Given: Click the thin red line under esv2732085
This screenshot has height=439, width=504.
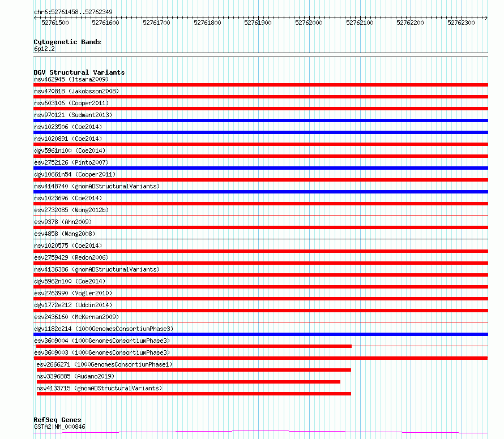Looking at the screenshot, I should [260, 215].
